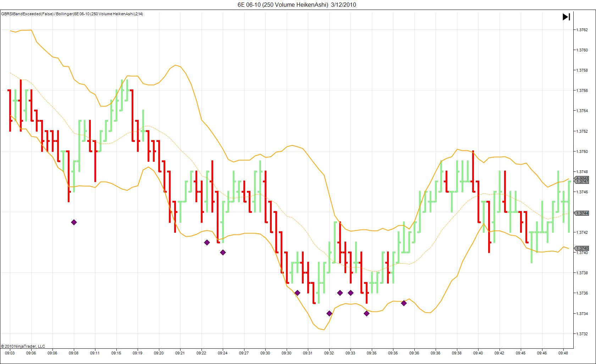596x364 pixels.
Task: Click the 1.3758 price axis label
Action: coord(582,70)
